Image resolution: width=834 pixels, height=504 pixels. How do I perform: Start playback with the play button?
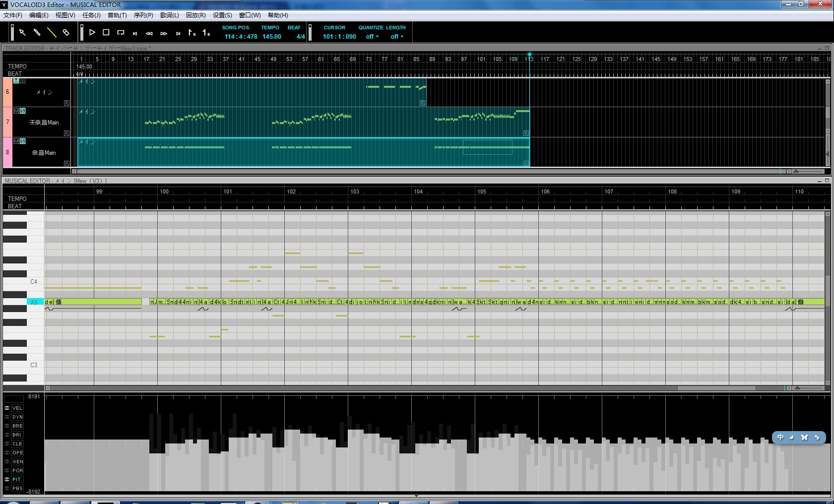tap(92, 32)
